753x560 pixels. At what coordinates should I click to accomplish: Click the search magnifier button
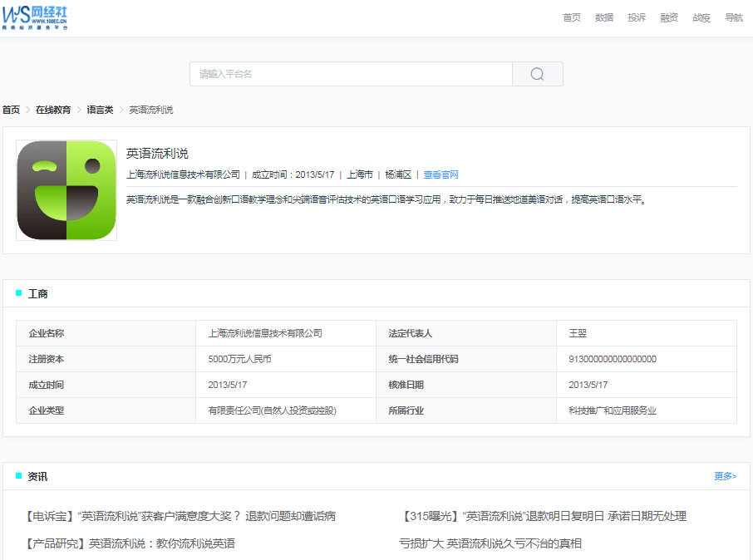[x=538, y=74]
